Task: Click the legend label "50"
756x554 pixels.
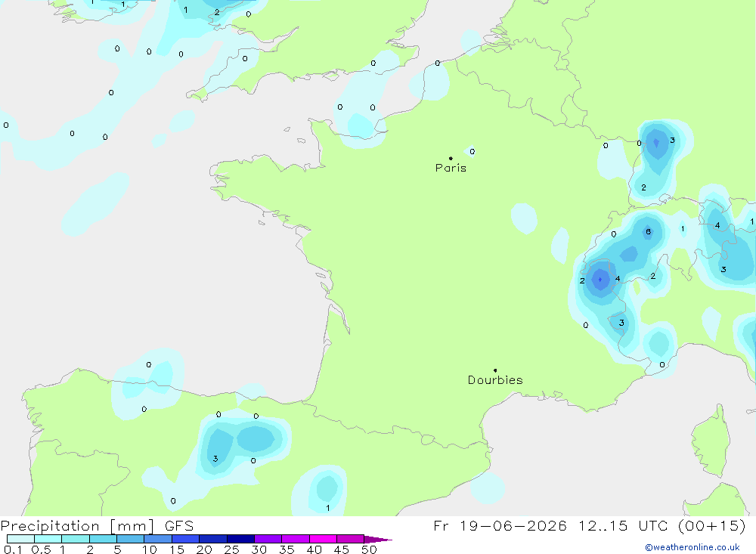Action: pyautogui.click(x=369, y=549)
